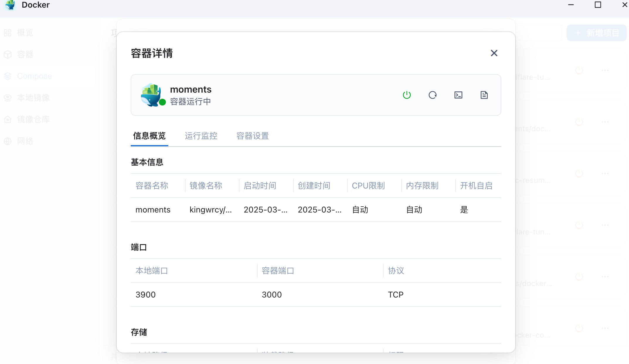
Task: Open 本地镜像 in the sidebar
Action: 33,98
